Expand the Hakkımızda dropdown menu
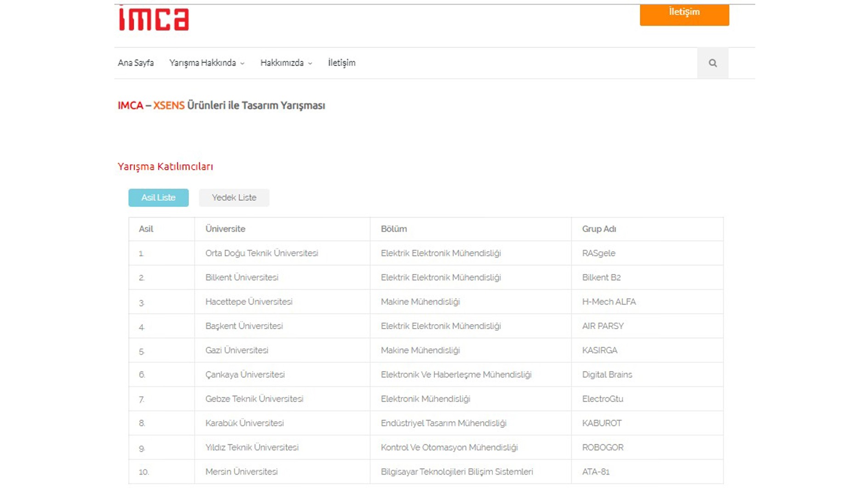Viewport: 868px width, 488px height. click(286, 63)
